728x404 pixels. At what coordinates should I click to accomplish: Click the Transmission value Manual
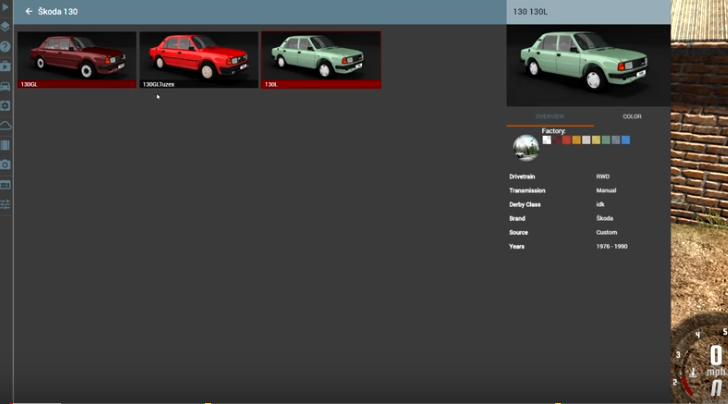pyautogui.click(x=606, y=190)
